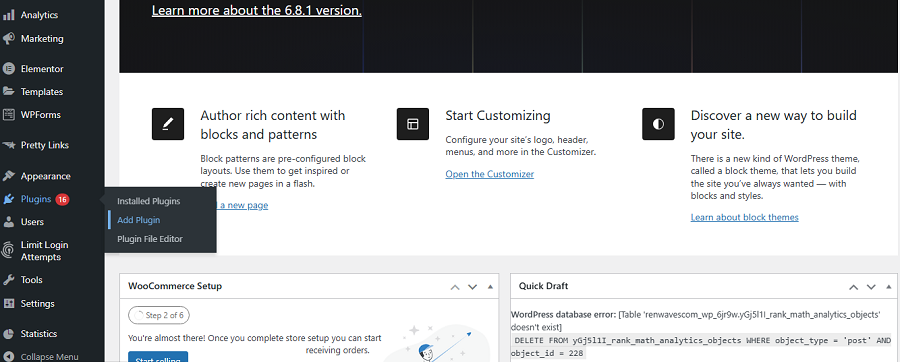
Task: Collapse the WooCommerce Setup panel
Action: pyautogui.click(x=490, y=287)
